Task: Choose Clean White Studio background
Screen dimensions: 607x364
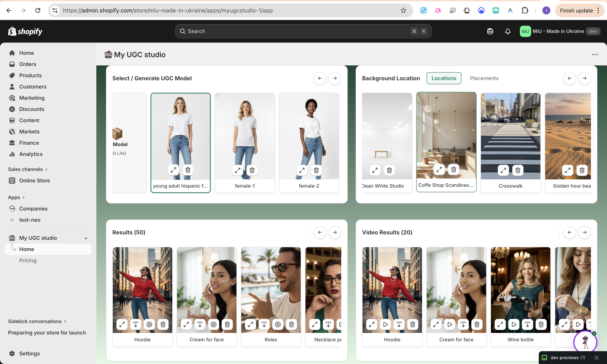Action: [x=387, y=132]
